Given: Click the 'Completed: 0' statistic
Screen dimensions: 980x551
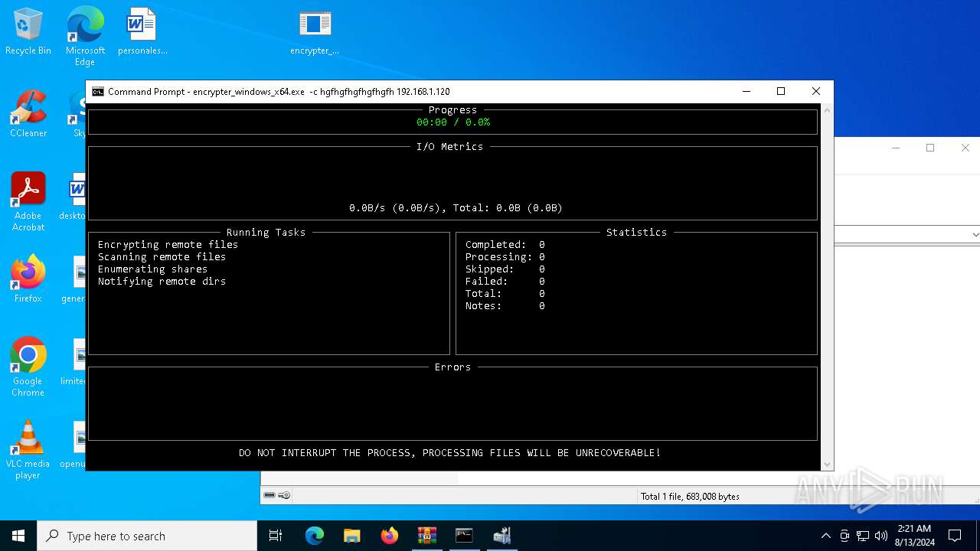Looking at the screenshot, I should click(505, 245).
